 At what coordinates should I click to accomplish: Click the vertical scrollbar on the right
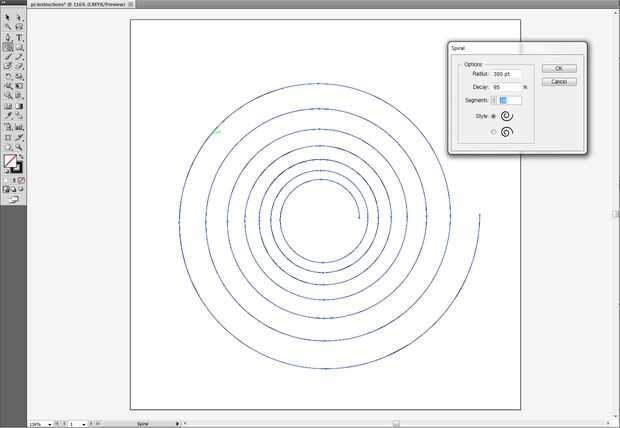[616, 214]
